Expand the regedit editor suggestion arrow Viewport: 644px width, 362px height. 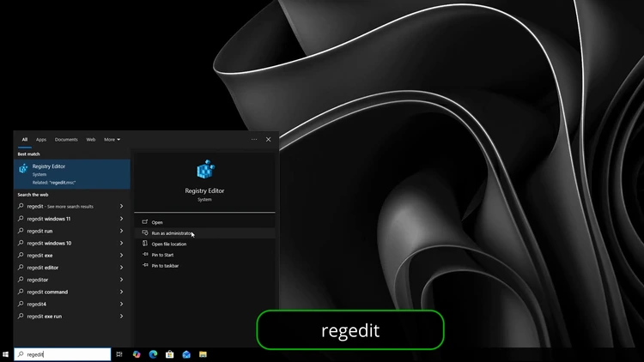coord(122,267)
